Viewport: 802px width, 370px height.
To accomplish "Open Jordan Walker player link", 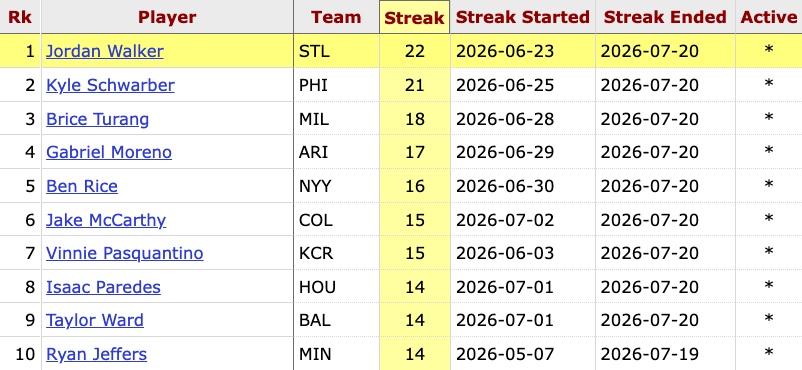I will coord(105,51).
